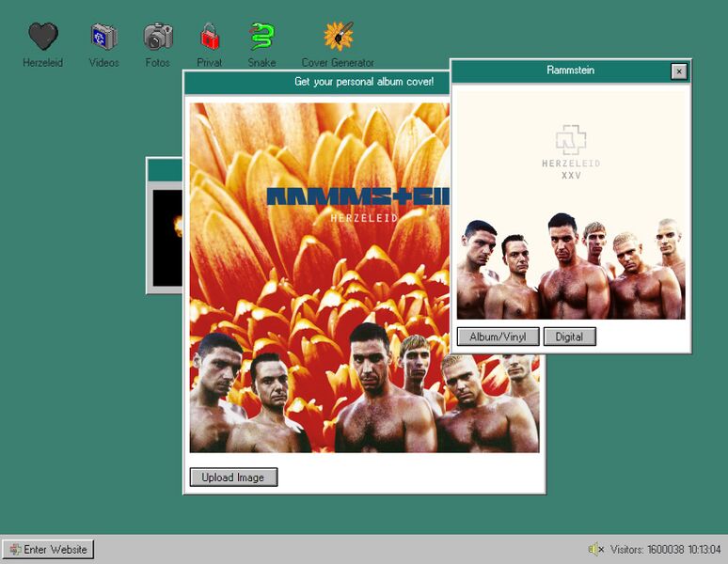Screen dimensions: 728x564
Task: Choose the Album/Vinyl button
Action: click(499, 337)
